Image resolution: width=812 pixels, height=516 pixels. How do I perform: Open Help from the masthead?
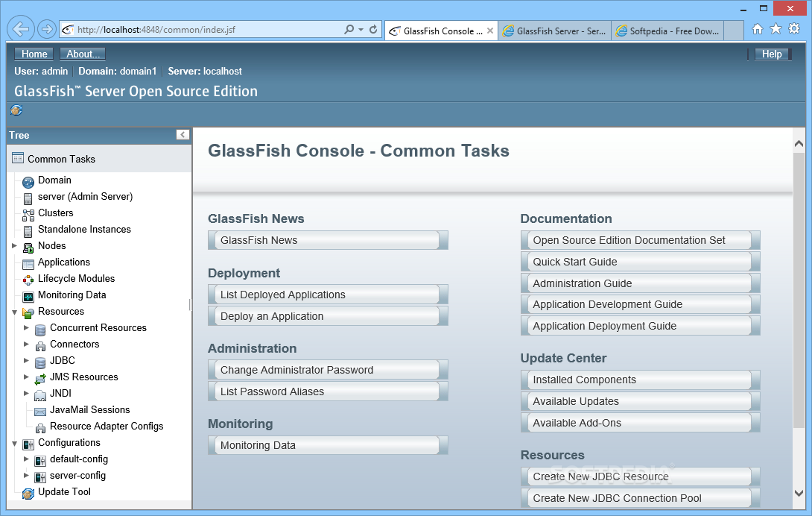tap(772, 54)
